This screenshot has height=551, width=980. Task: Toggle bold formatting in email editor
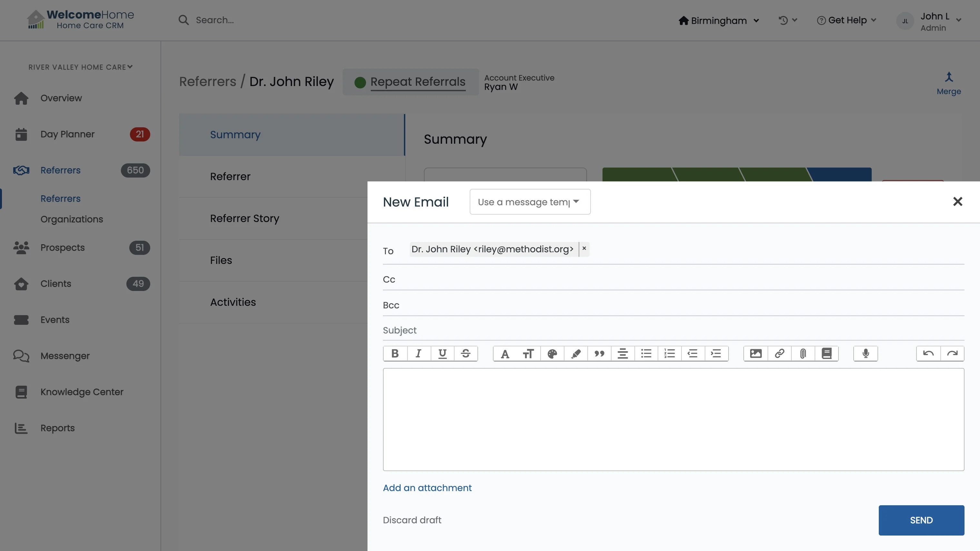tap(395, 354)
